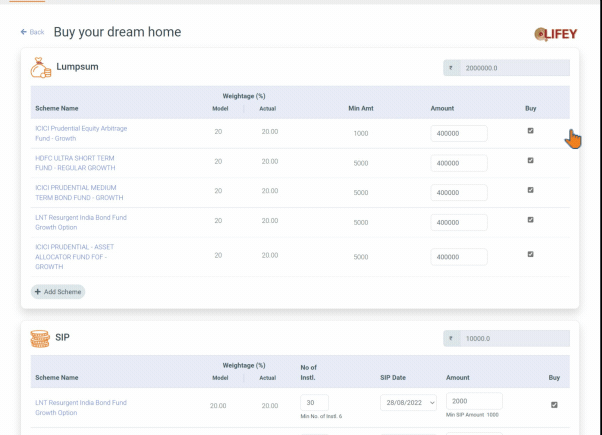Toggle Buy checkbox in the SIP section
602x435 pixels.
[x=554, y=404]
